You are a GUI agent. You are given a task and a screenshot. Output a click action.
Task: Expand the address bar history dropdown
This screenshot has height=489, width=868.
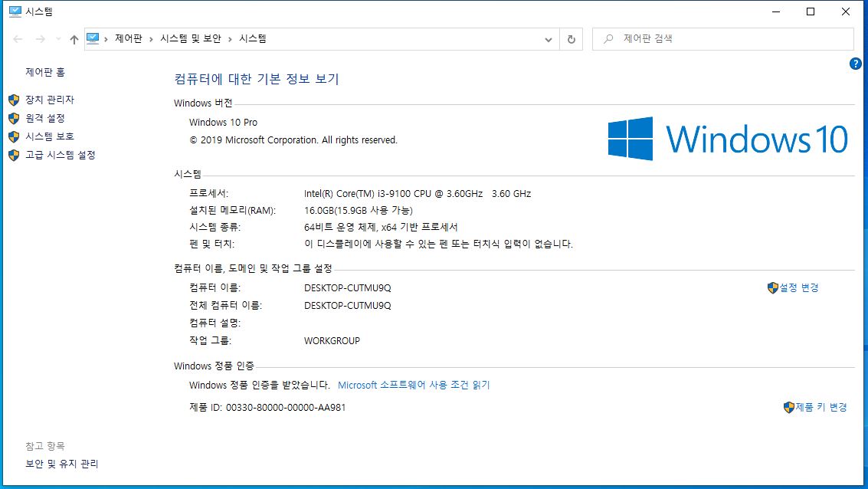click(x=548, y=39)
